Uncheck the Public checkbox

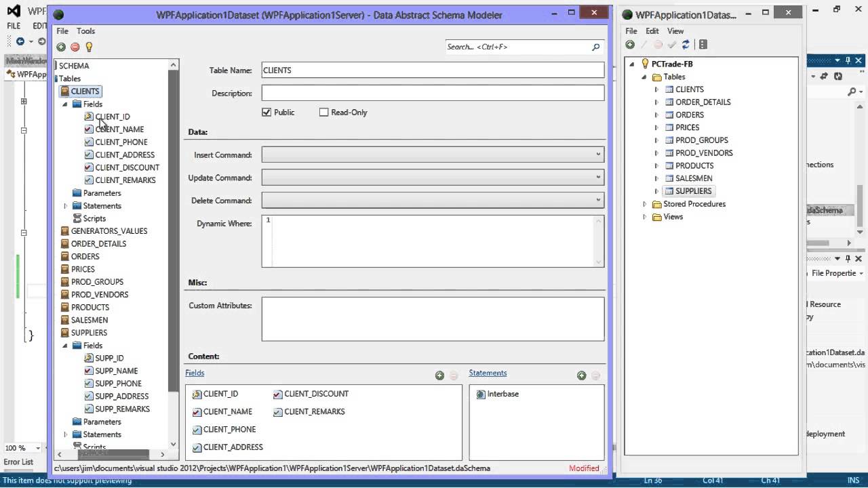267,113
